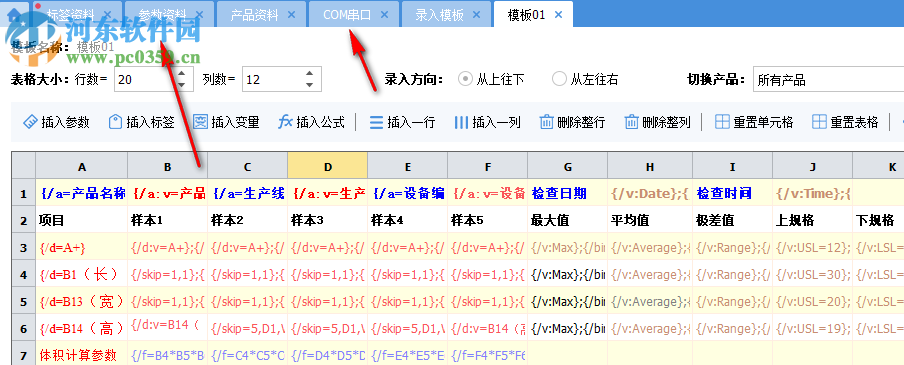Screen dimensions: 904x365
Task: Click the 样本5 cell
Action: 488,220
